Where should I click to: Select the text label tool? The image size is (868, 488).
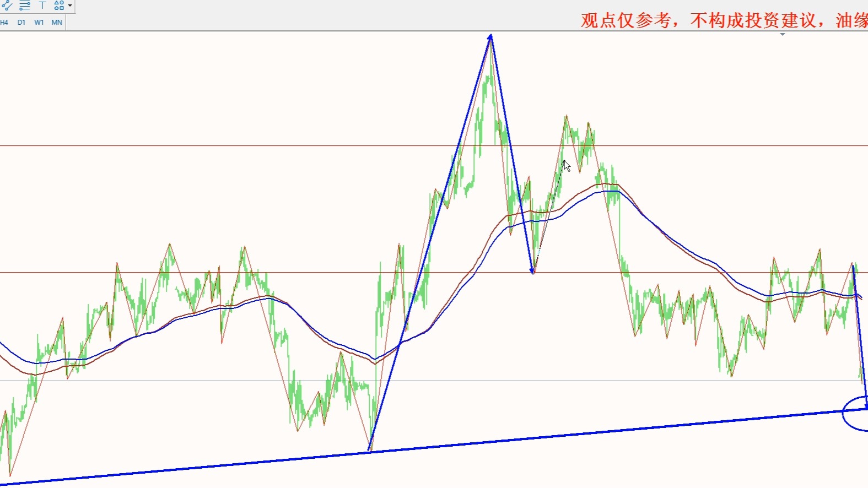tap(42, 6)
